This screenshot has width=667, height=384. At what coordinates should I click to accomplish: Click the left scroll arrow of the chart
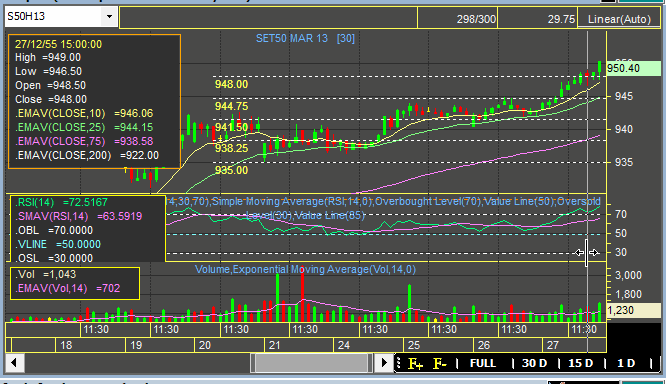pyautogui.click(x=14, y=363)
